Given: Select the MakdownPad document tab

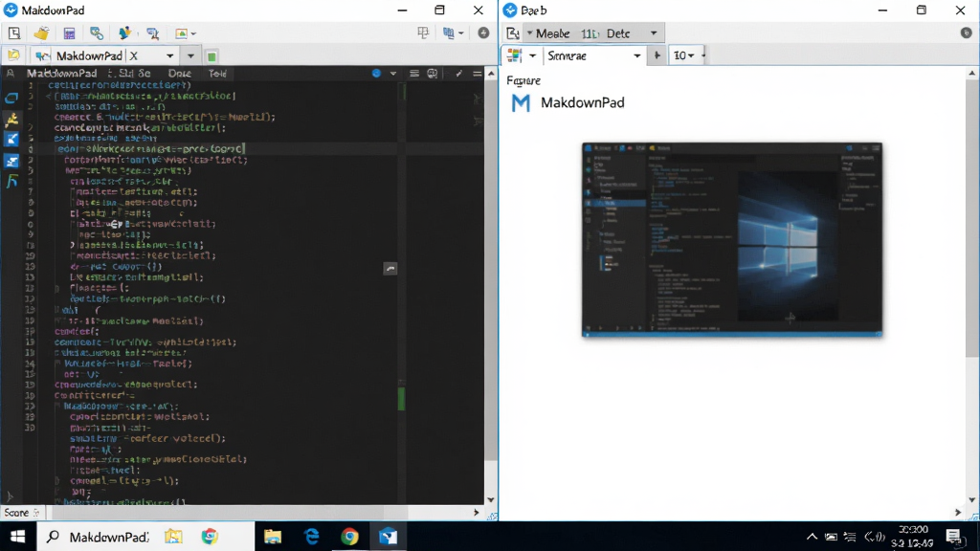Looking at the screenshot, I should (89, 55).
